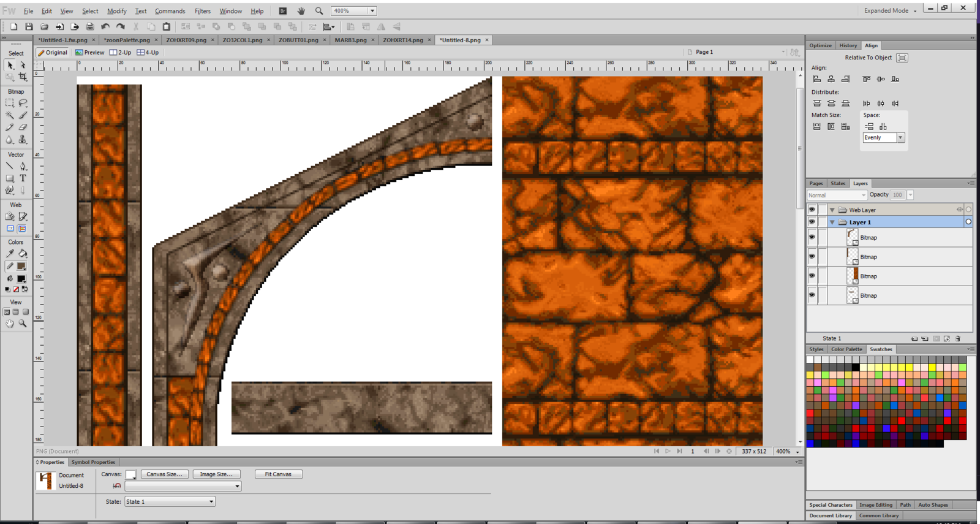Open the 400% zoom dropdown in menu bar
The height and width of the screenshot is (524, 980).
[x=372, y=11]
